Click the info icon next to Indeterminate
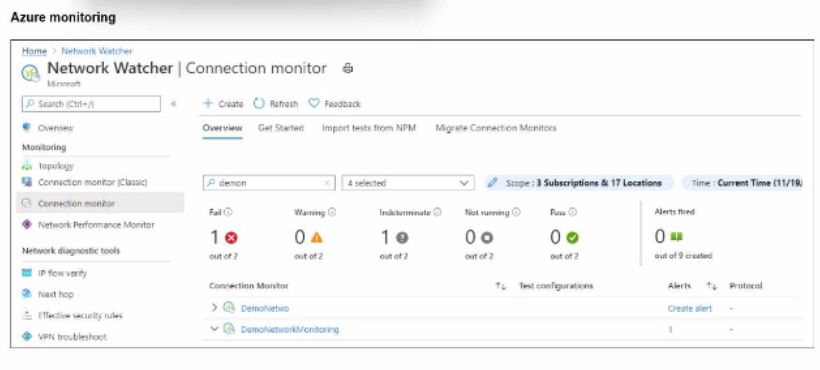 [437, 212]
